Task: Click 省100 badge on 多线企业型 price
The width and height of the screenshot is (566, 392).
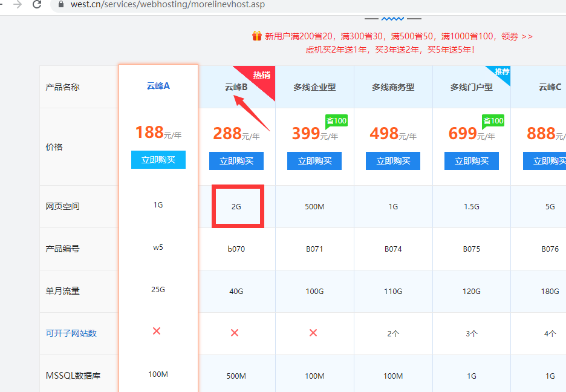Action: point(336,121)
